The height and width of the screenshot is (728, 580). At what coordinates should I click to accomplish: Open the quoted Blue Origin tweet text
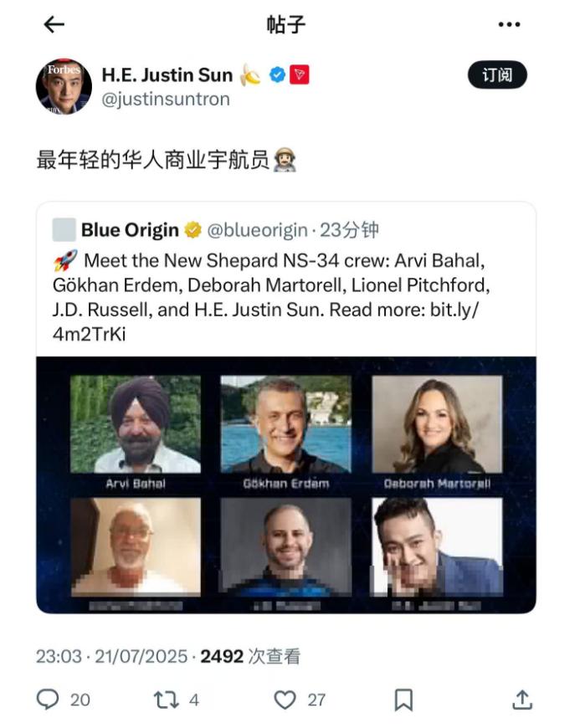click(271, 297)
